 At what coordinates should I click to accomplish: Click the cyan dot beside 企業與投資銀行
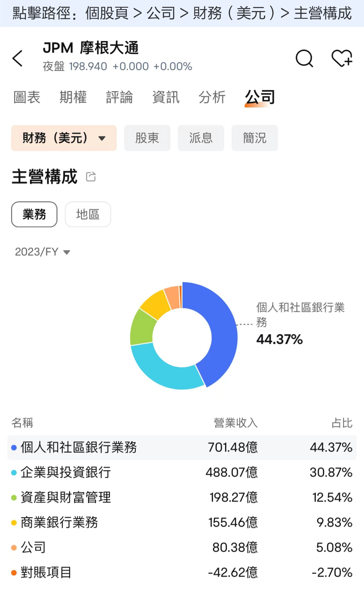point(13,472)
